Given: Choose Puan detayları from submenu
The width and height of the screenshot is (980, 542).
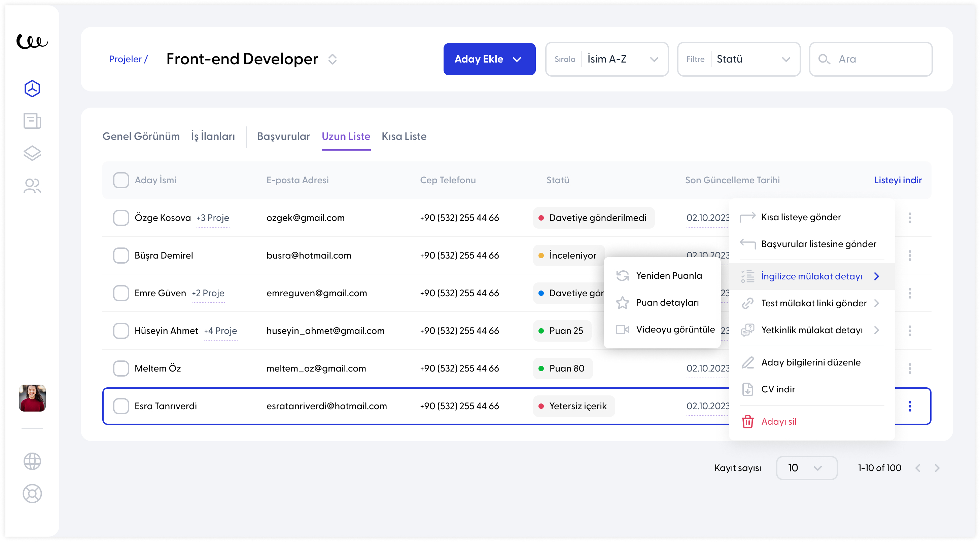Looking at the screenshot, I should pyautogui.click(x=662, y=303).
